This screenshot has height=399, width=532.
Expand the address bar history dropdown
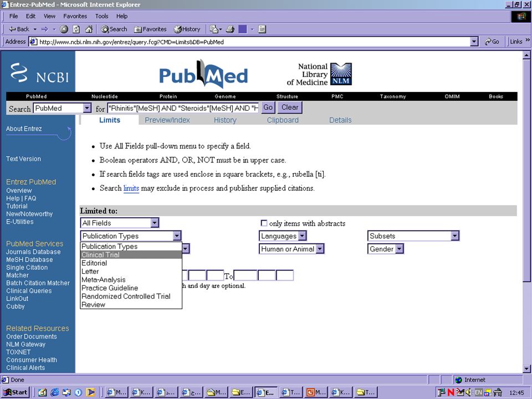[x=474, y=42]
